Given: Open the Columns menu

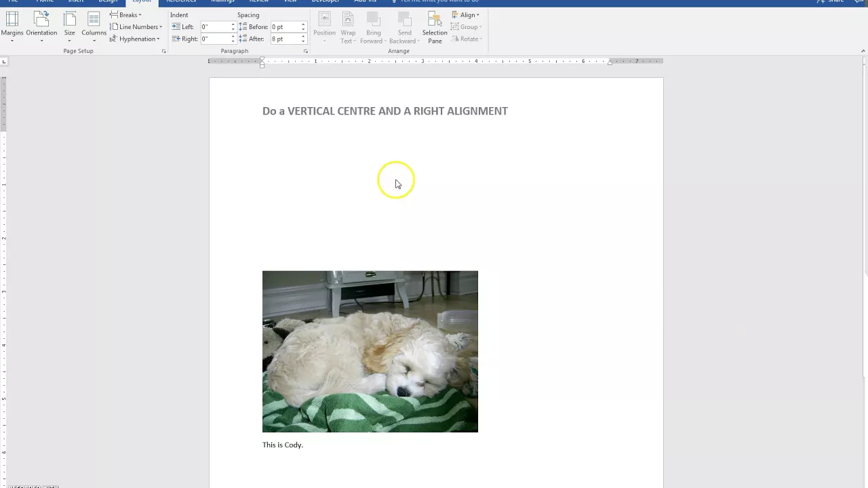Looking at the screenshot, I should point(94,27).
